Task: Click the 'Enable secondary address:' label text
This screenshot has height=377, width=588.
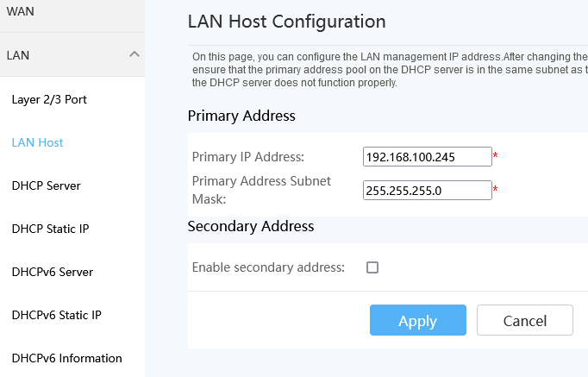Action: pyautogui.click(x=268, y=267)
